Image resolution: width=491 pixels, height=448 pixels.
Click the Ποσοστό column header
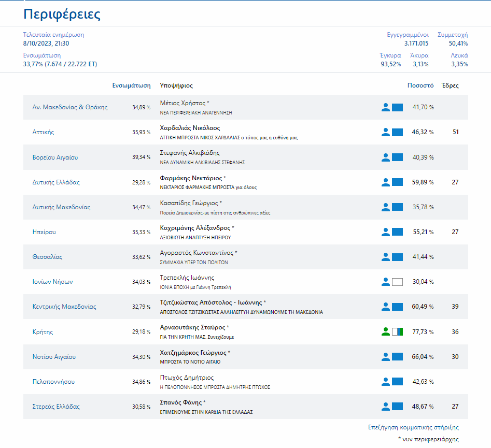click(x=420, y=85)
